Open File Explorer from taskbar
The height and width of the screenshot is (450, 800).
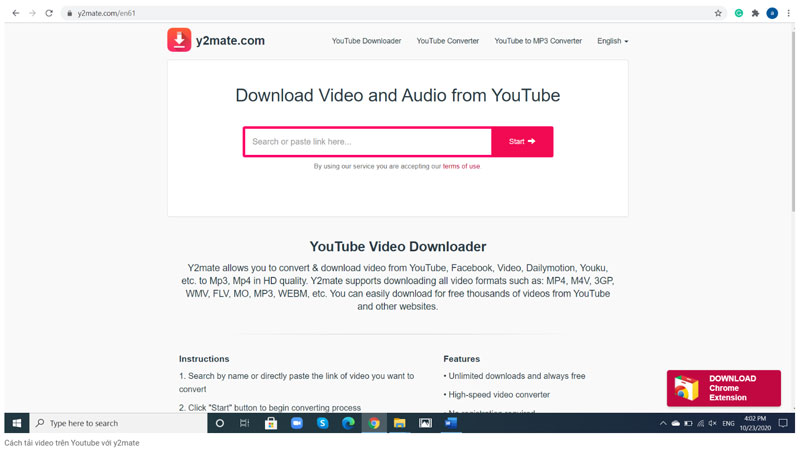click(x=399, y=423)
